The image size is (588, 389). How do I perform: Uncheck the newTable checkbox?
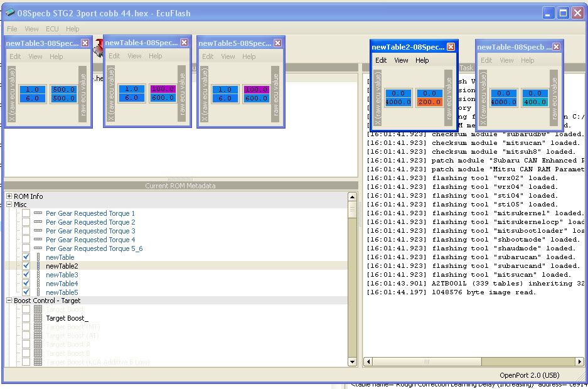[x=26, y=257]
